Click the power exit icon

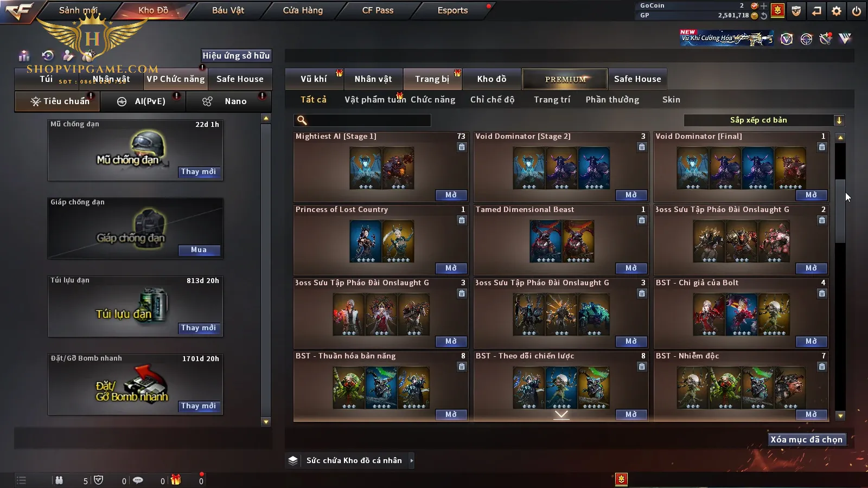click(857, 10)
